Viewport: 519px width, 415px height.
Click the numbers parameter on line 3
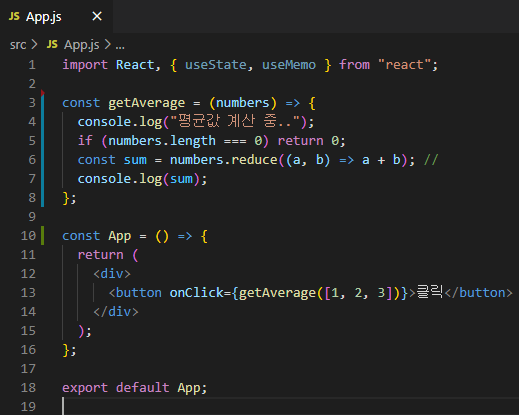pyautogui.click(x=243, y=103)
